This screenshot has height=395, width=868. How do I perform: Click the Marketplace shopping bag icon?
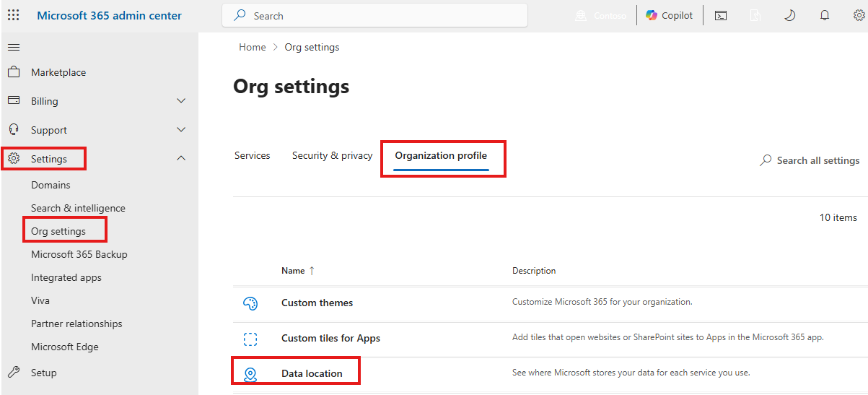[14, 72]
